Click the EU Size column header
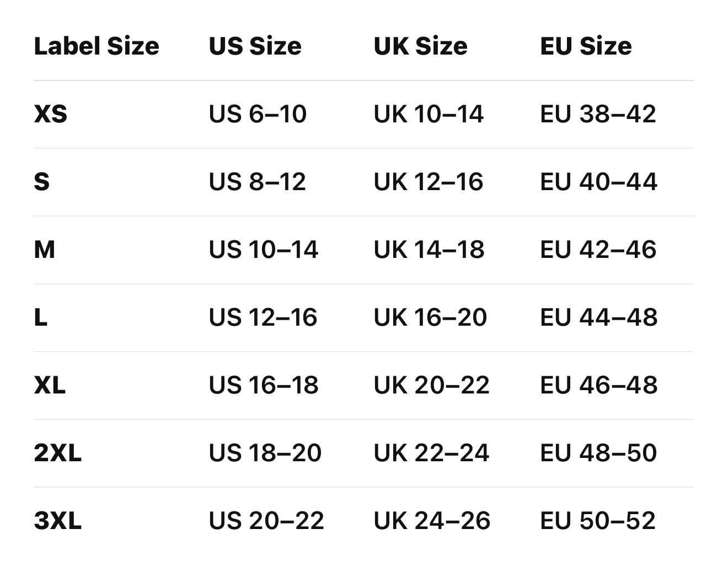This screenshot has height=561, width=728. tap(586, 46)
